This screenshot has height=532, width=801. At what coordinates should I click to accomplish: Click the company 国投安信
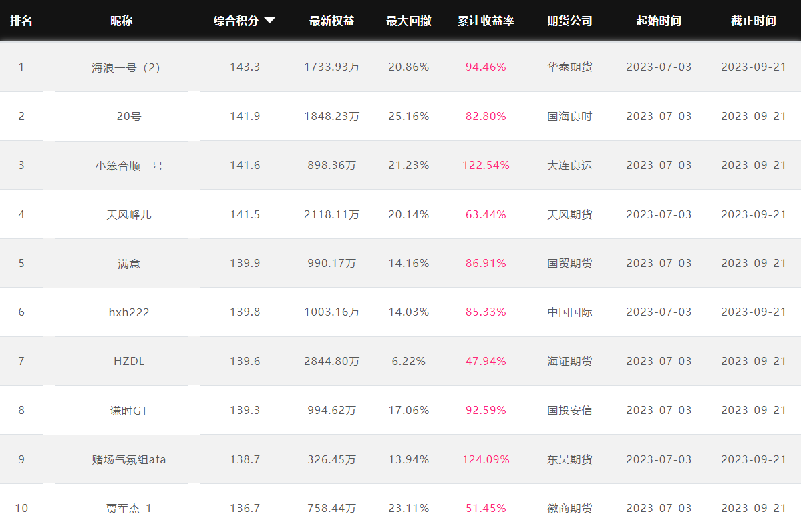pos(570,410)
